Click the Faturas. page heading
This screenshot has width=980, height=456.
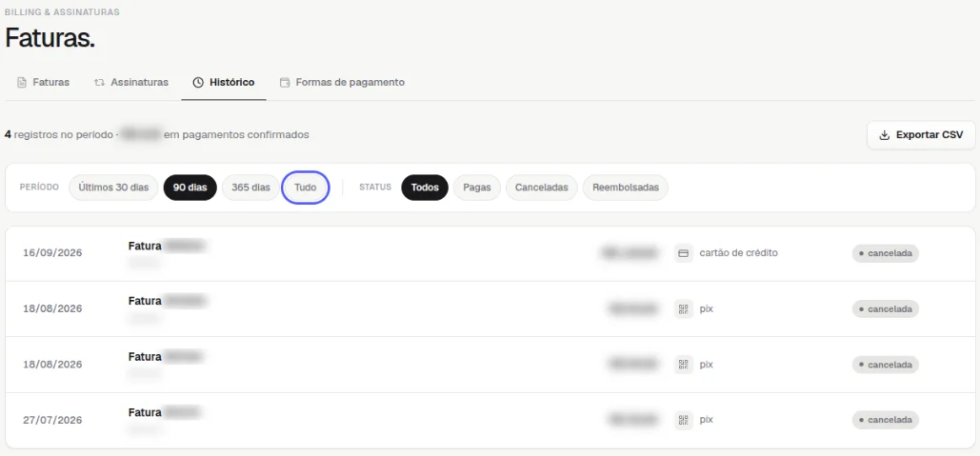[x=50, y=38]
